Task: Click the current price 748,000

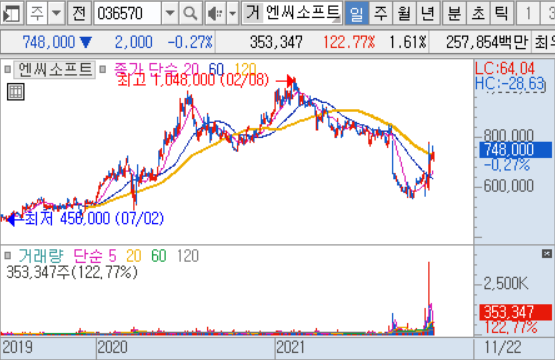Action: [49, 42]
